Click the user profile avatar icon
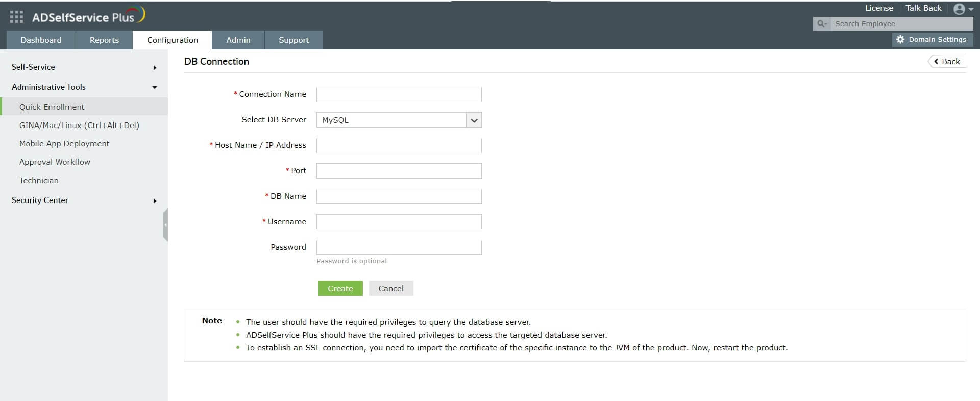 (959, 9)
